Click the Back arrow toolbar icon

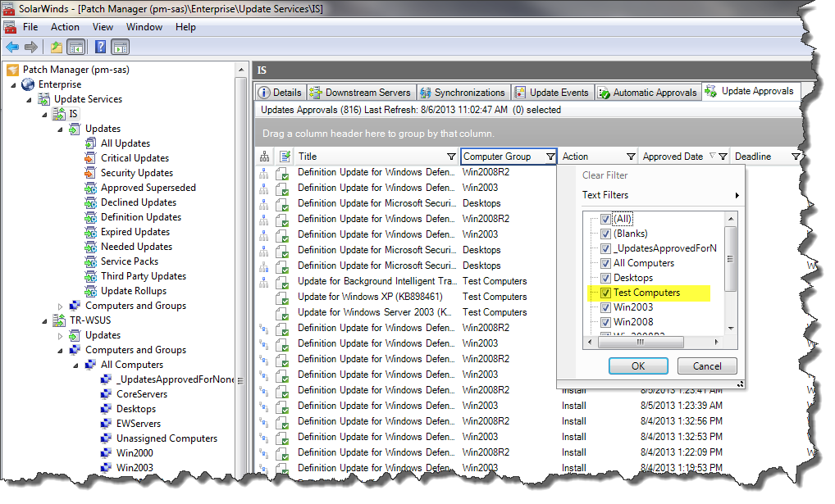point(12,48)
